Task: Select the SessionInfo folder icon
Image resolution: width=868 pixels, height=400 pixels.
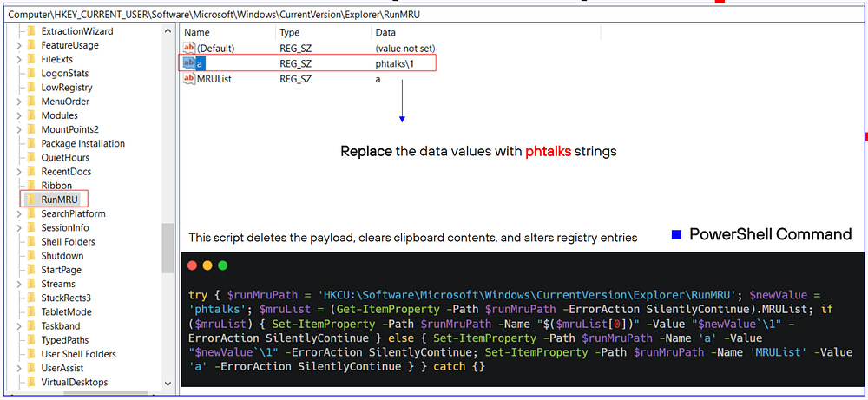Action: pos(31,228)
